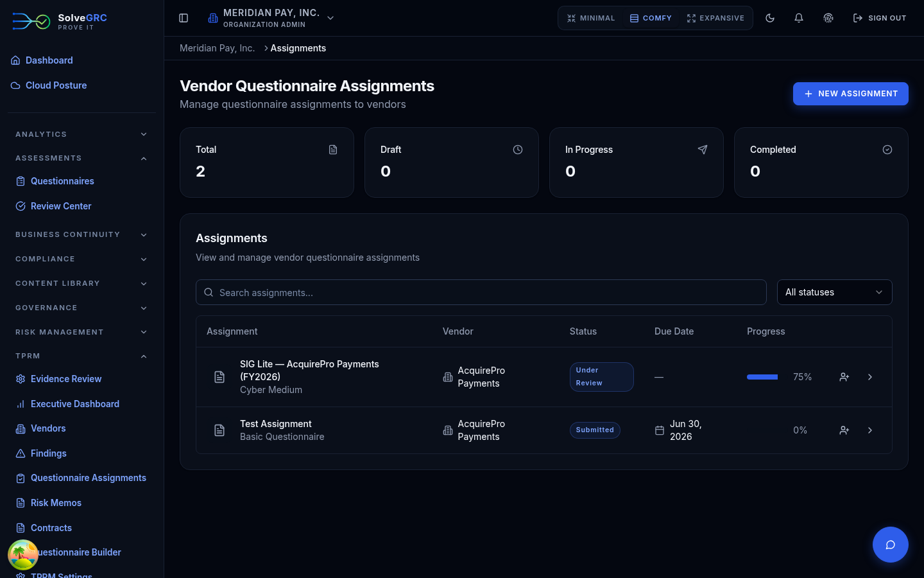The width and height of the screenshot is (924, 578).
Task: Create a New Assignment
Action: tap(850, 94)
